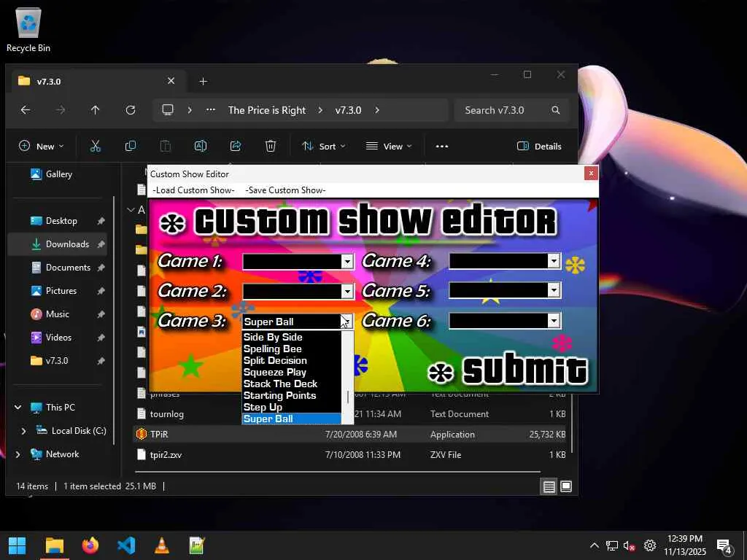Click the Rename icon in toolbar

tap(201, 146)
